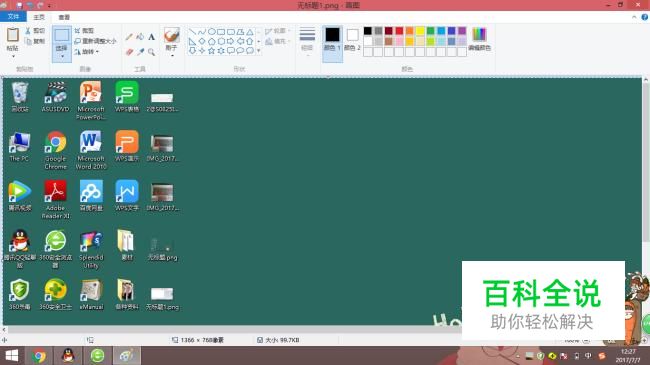Pick the green color swatch
The width and height of the screenshot is (650, 365).
(x=431, y=31)
